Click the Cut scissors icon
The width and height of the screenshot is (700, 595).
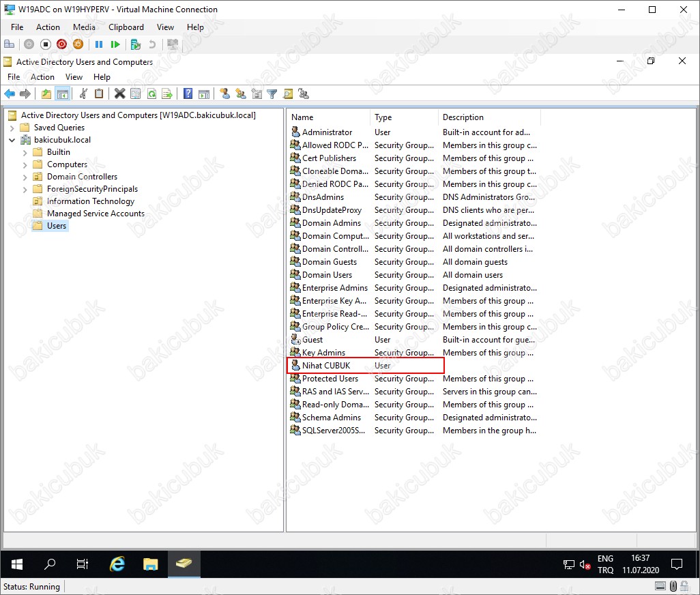click(83, 93)
